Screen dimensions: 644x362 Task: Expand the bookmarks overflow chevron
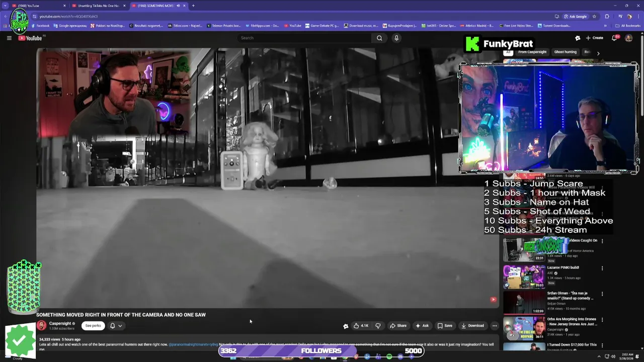pos(605,26)
